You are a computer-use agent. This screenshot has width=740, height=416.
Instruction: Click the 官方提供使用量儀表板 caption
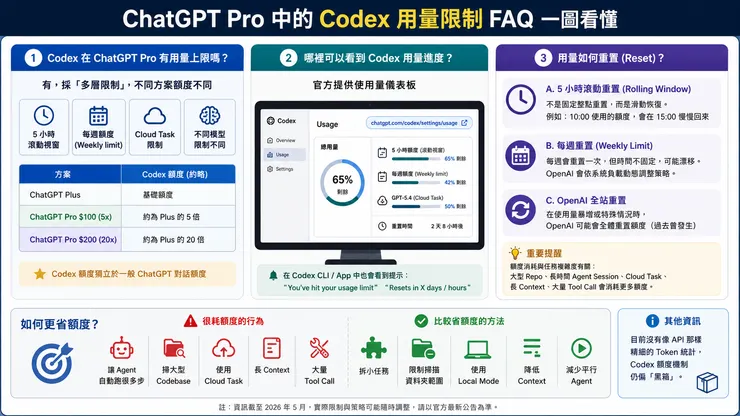point(364,85)
